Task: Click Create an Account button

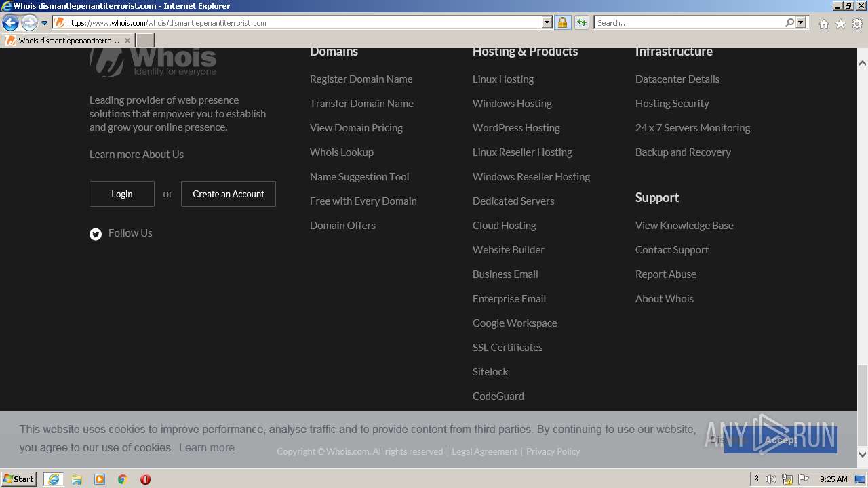Action: point(229,194)
